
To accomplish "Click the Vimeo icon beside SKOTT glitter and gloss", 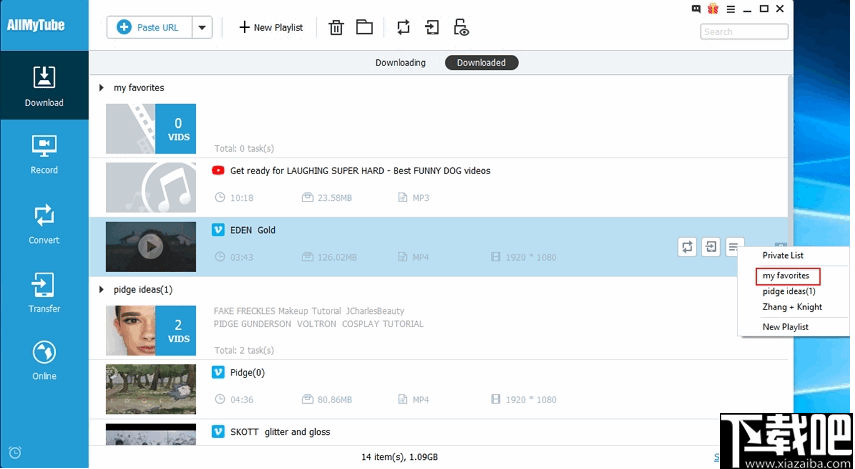I will (x=218, y=432).
